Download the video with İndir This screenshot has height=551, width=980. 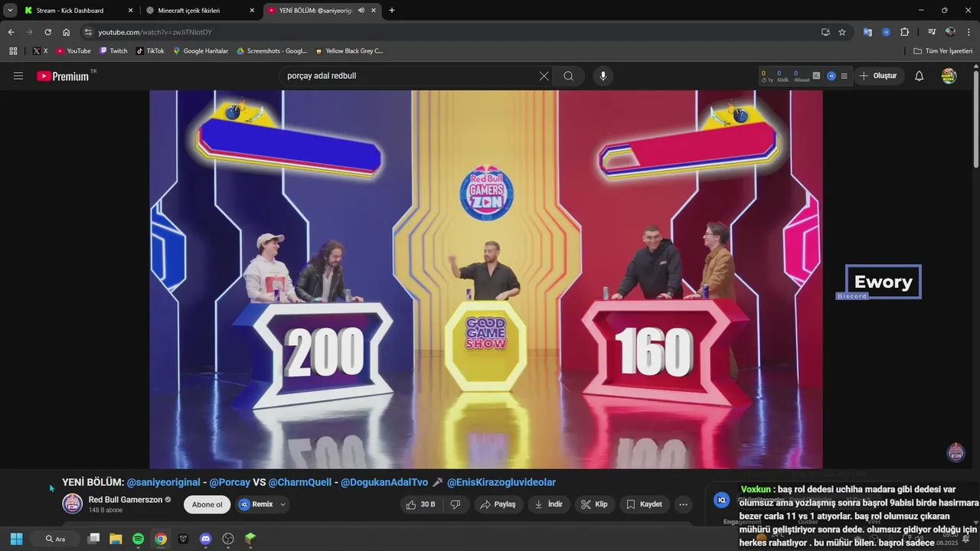[549, 504]
